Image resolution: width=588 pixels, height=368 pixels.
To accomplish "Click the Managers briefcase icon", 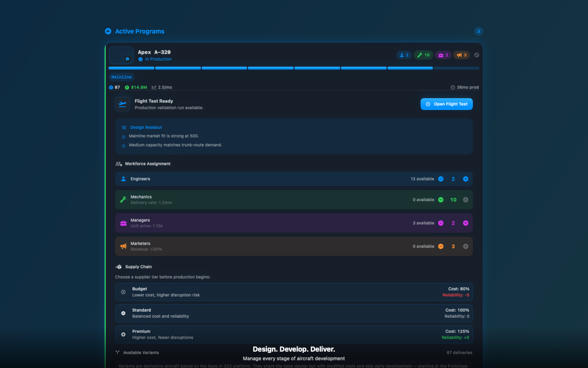I will (x=124, y=223).
